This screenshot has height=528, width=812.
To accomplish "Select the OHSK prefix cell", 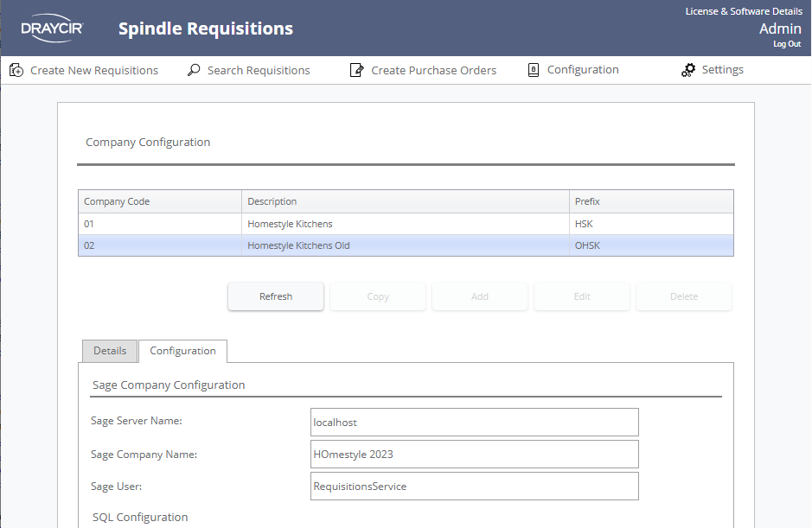I will tap(651, 245).
